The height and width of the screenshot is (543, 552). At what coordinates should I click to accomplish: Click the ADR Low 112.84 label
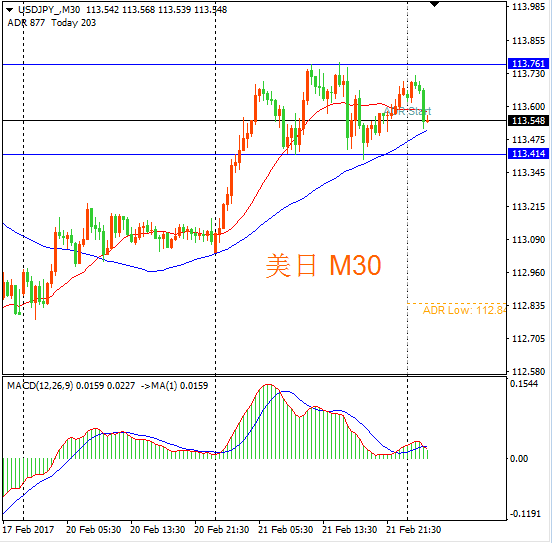click(464, 310)
